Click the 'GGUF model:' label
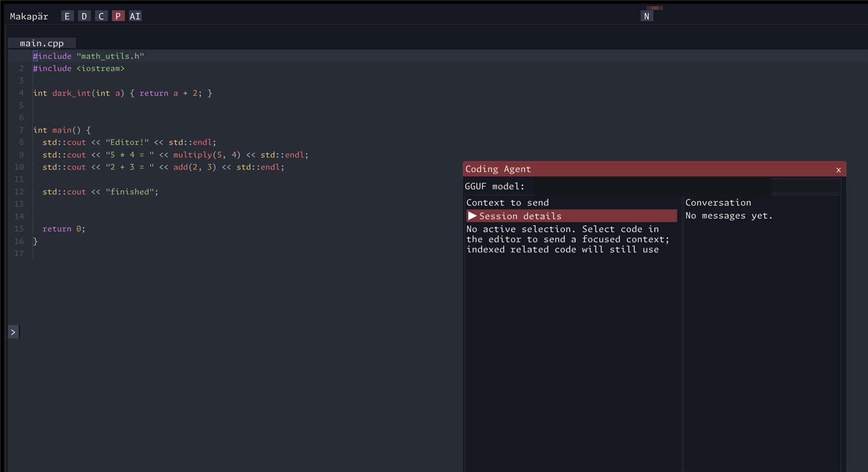 pos(495,186)
